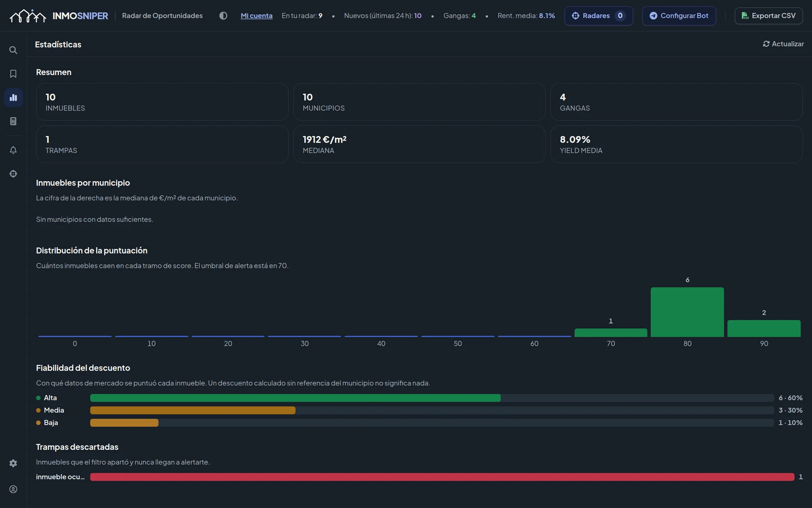Click the 1912 €/m² Mediana card
812x508 pixels.
tap(419, 144)
